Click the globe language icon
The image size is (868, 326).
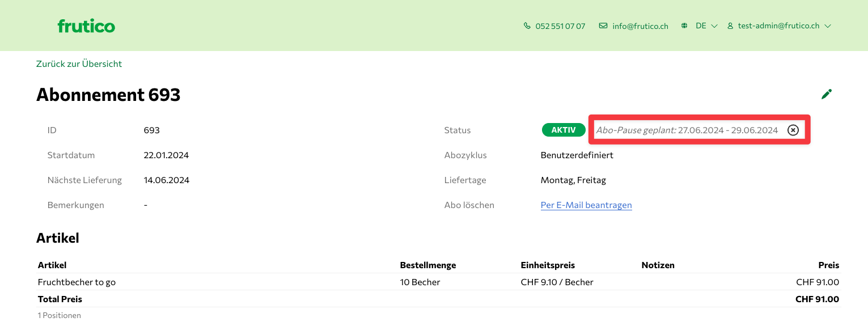pyautogui.click(x=684, y=26)
